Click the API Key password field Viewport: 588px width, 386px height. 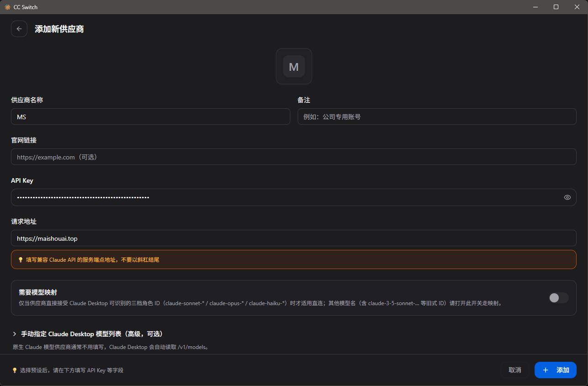point(294,197)
